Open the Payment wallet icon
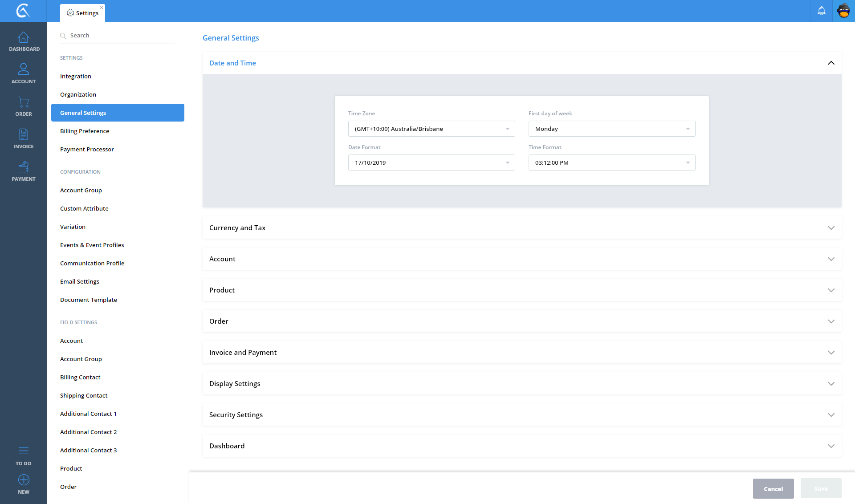This screenshot has height=504, width=855. 24,167
